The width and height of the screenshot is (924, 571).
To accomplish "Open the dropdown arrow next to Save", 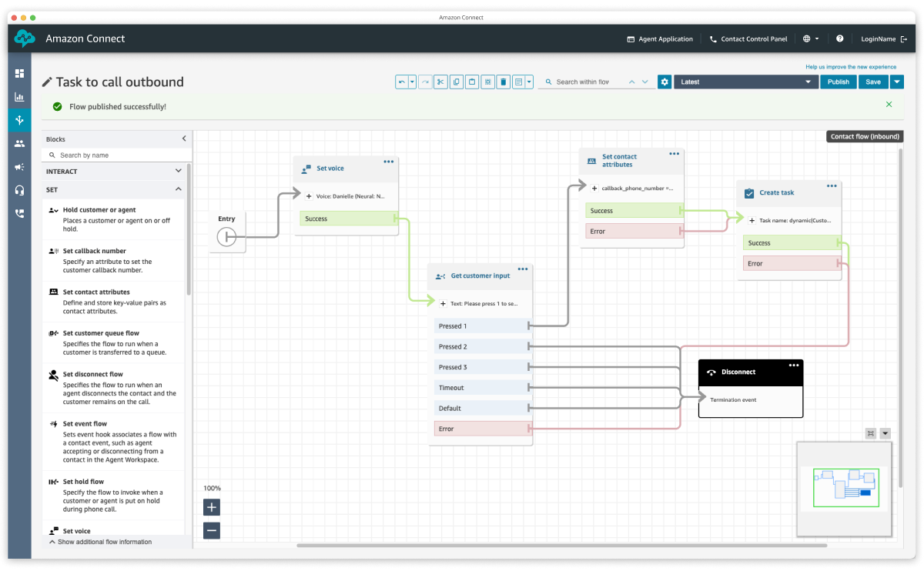I will click(x=897, y=82).
